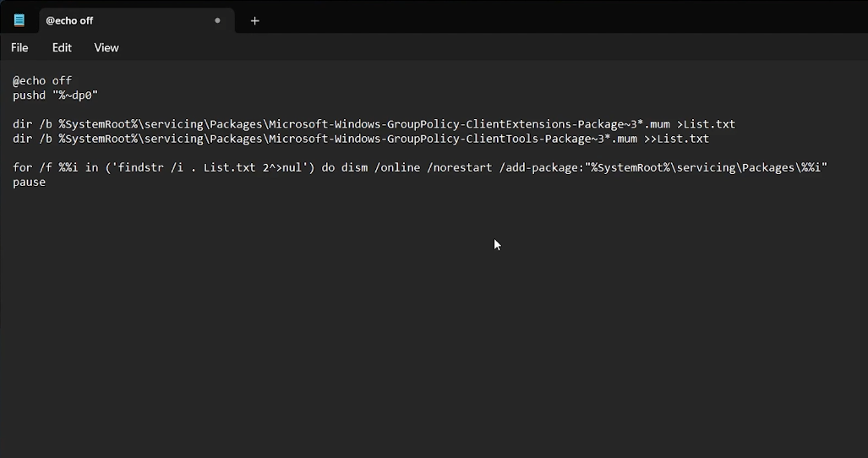Click the 'pushd "%~dp0"' line
Viewport: 868px width, 458px height.
pyautogui.click(x=55, y=95)
